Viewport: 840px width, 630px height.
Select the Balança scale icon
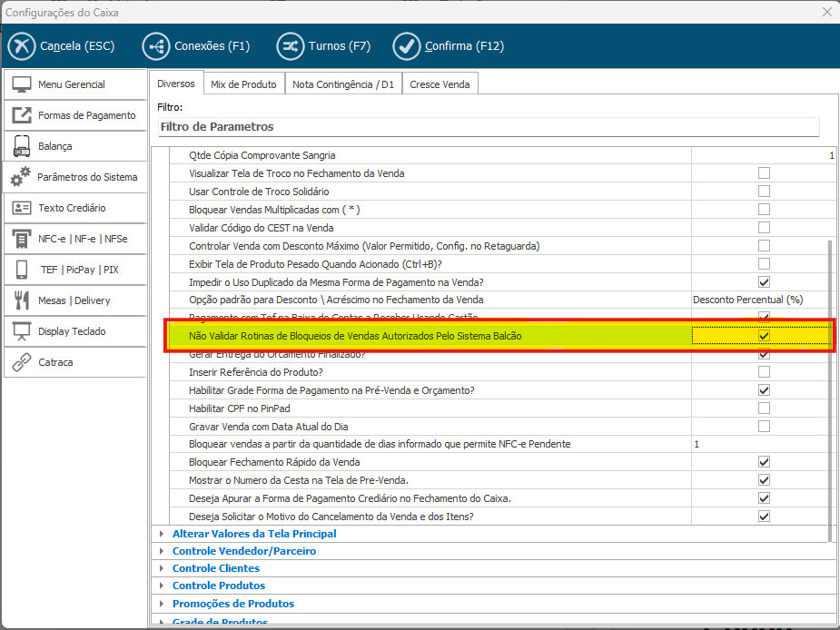pos(23,146)
